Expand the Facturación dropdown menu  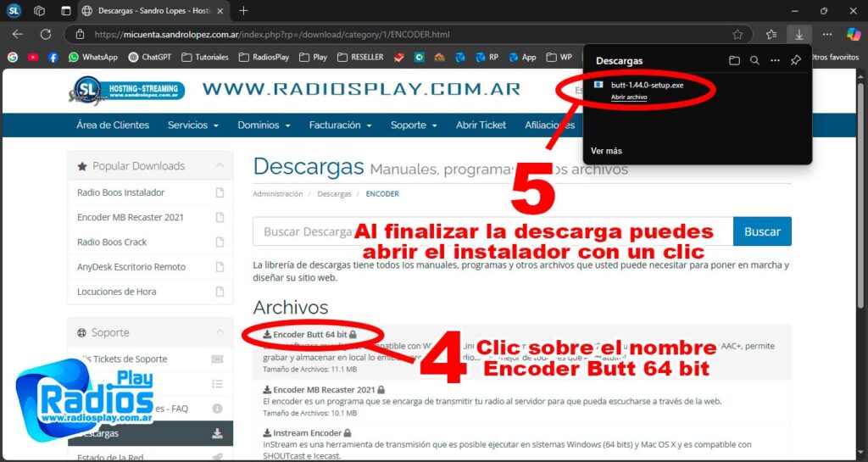341,125
